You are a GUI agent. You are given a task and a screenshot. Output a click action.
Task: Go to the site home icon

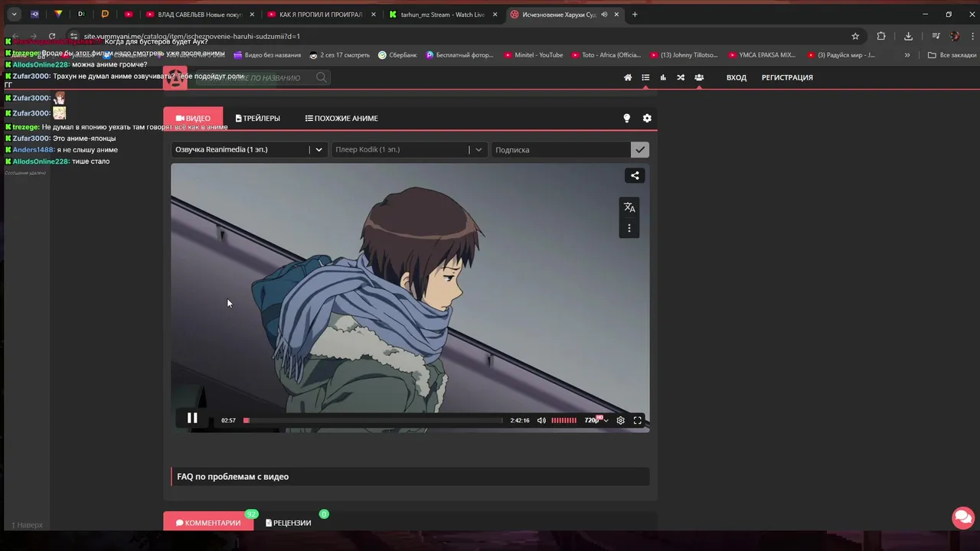coord(628,77)
